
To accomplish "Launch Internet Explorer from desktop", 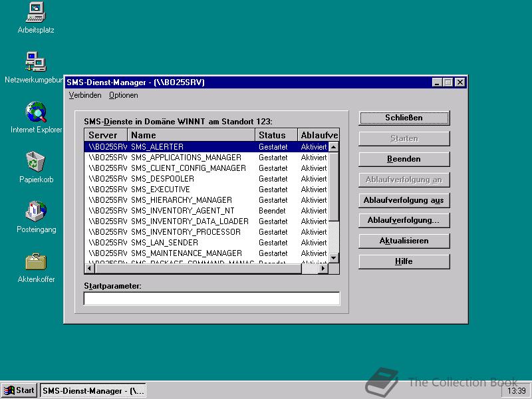I will pos(36,117).
